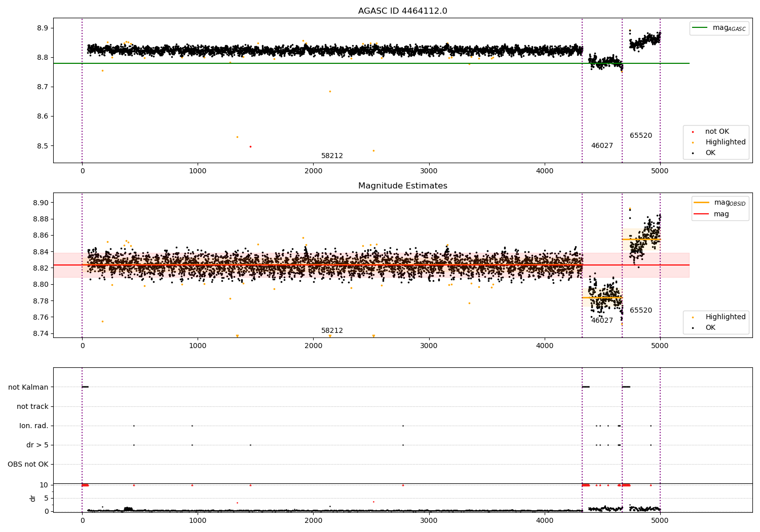Image resolution: width=760 pixels, height=532 pixels.
Task: Click the red line sample beside 'mag' legend entry
Action: 701,214
